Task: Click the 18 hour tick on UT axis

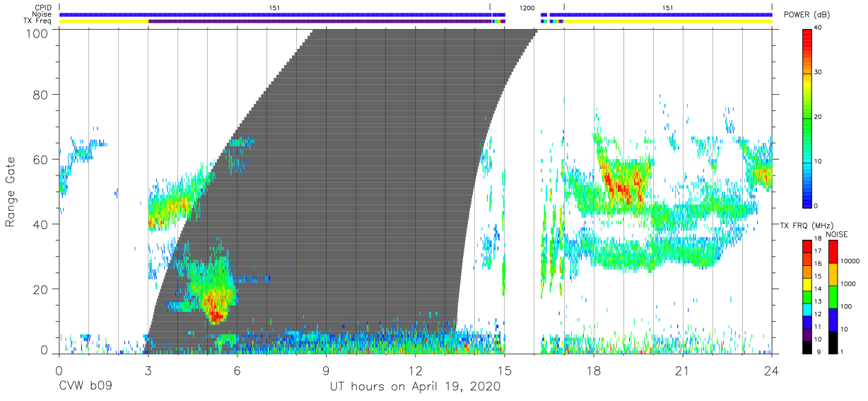Action: click(594, 370)
